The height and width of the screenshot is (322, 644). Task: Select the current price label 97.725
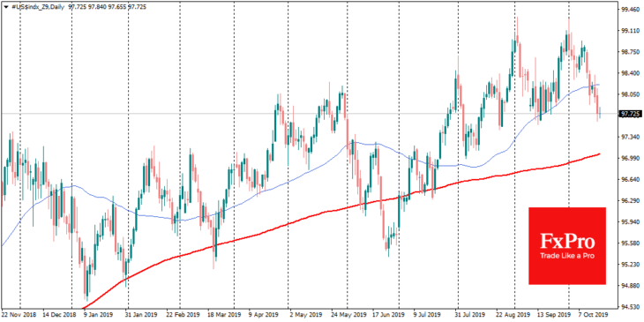(630, 113)
